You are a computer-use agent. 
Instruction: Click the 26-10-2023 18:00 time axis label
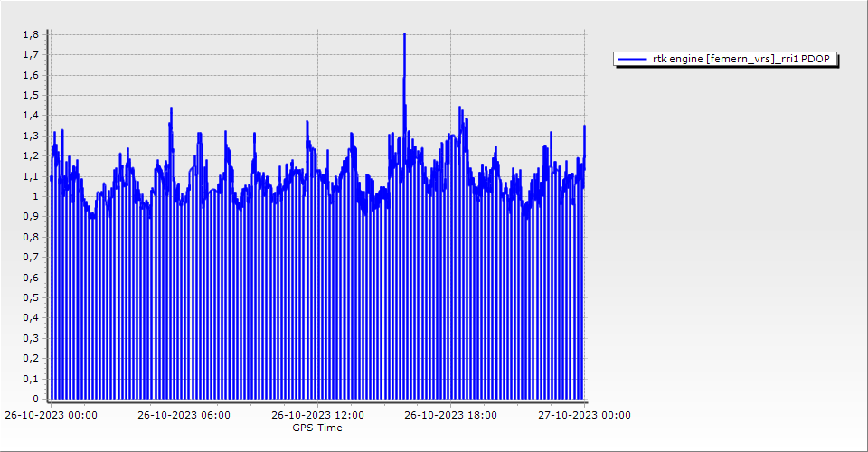(x=450, y=416)
